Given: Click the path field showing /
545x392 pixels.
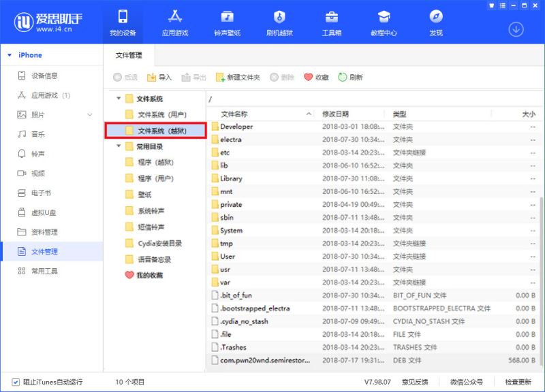Looking at the screenshot, I should [374, 99].
